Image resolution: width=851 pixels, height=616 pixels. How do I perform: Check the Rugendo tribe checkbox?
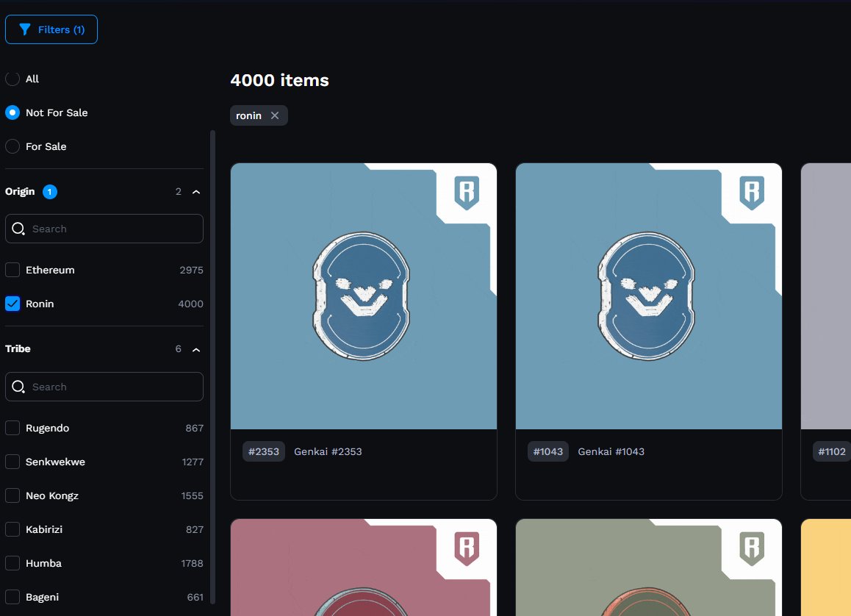tap(12, 428)
